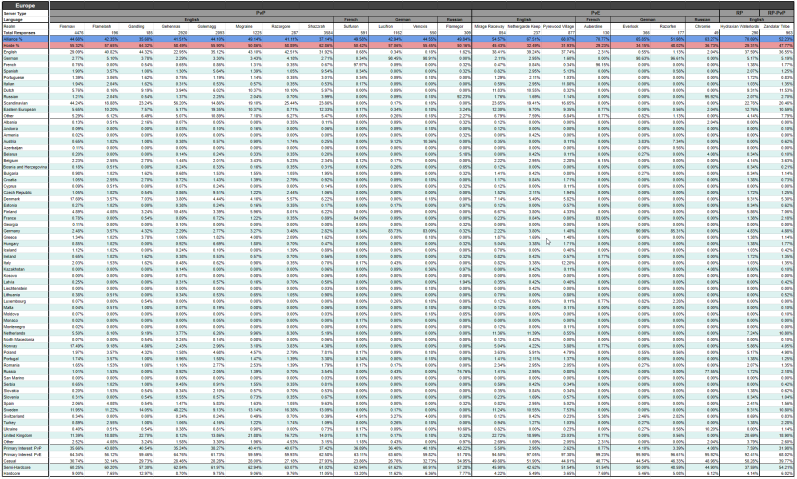Click the Casual row label
Image resolution: width=797 pixels, height=479 pixels.
click(10, 461)
